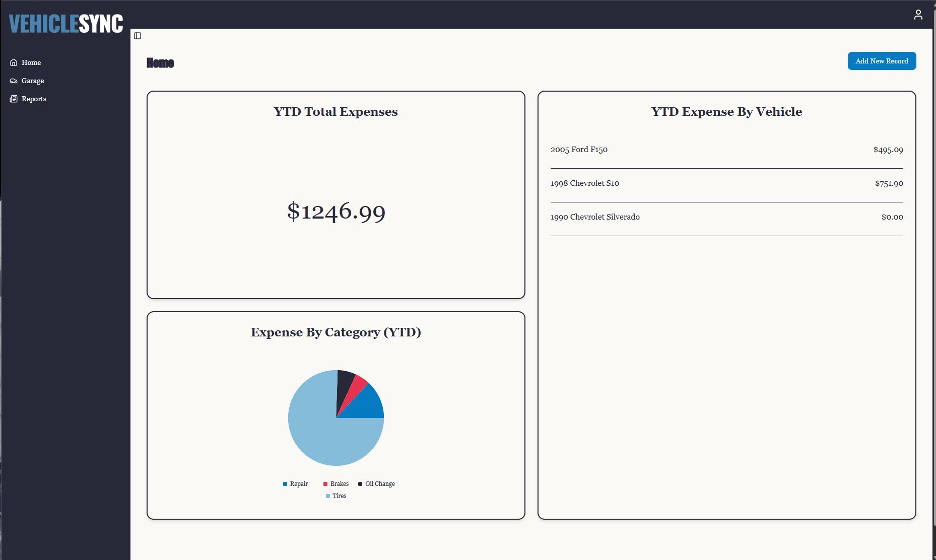The image size is (936, 560).
Task: Click the VehicleSync logo
Action: point(66,24)
